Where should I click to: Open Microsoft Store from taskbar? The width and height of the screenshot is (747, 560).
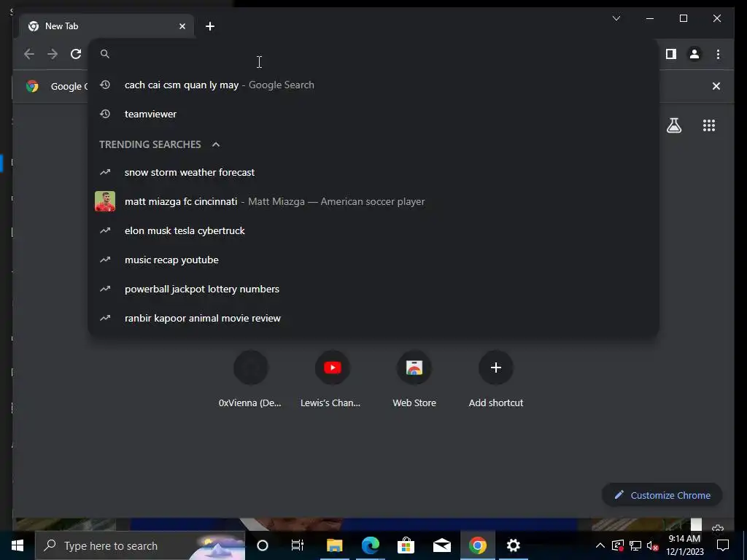[x=406, y=545]
